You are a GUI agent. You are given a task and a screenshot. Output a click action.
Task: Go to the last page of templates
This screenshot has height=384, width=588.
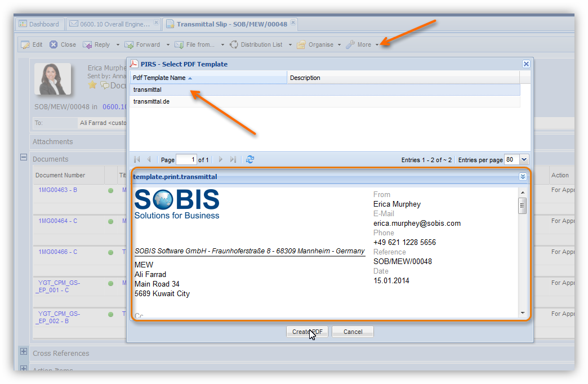pyautogui.click(x=233, y=160)
